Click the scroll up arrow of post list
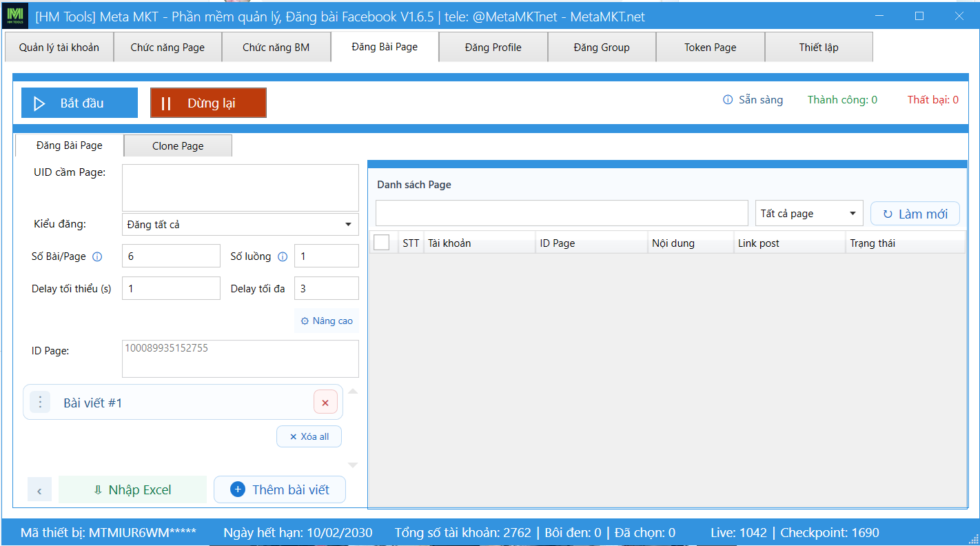 tap(352, 391)
